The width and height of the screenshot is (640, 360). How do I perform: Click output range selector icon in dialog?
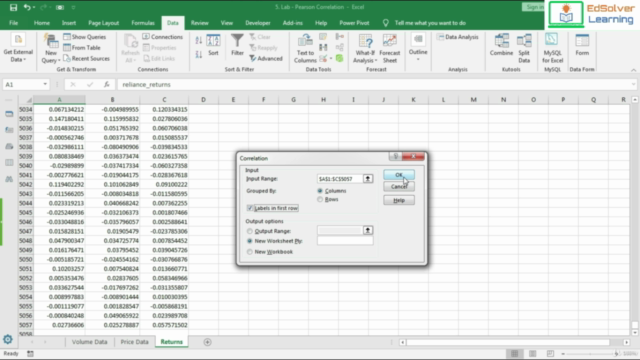pyautogui.click(x=368, y=231)
